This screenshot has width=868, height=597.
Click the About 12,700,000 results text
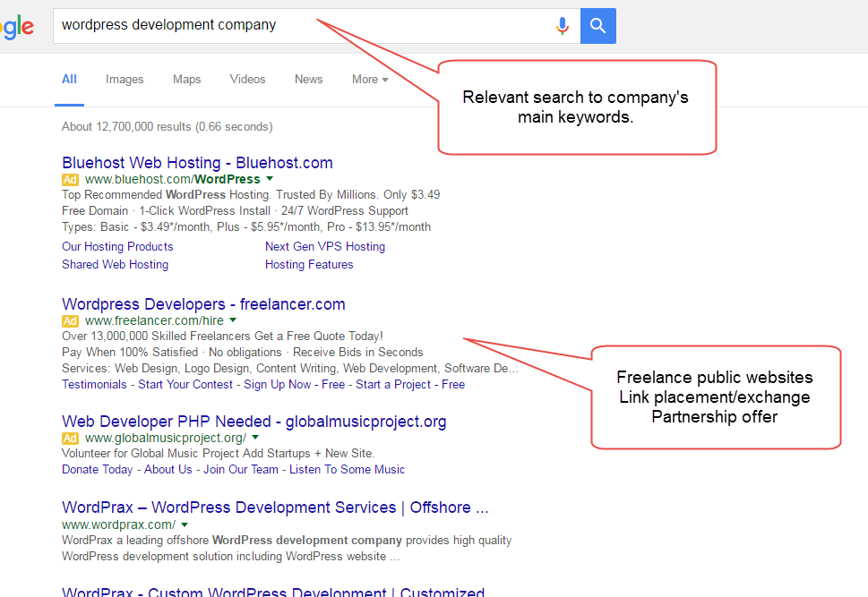click(x=168, y=126)
